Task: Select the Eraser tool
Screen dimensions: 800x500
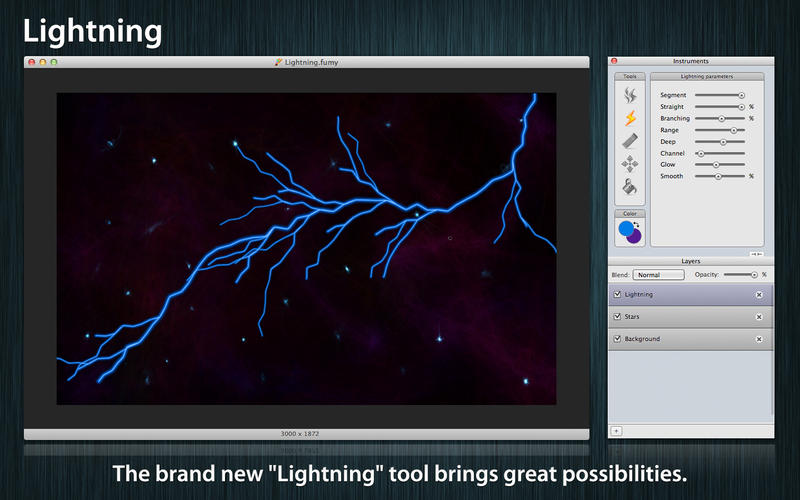Action: 630,142
